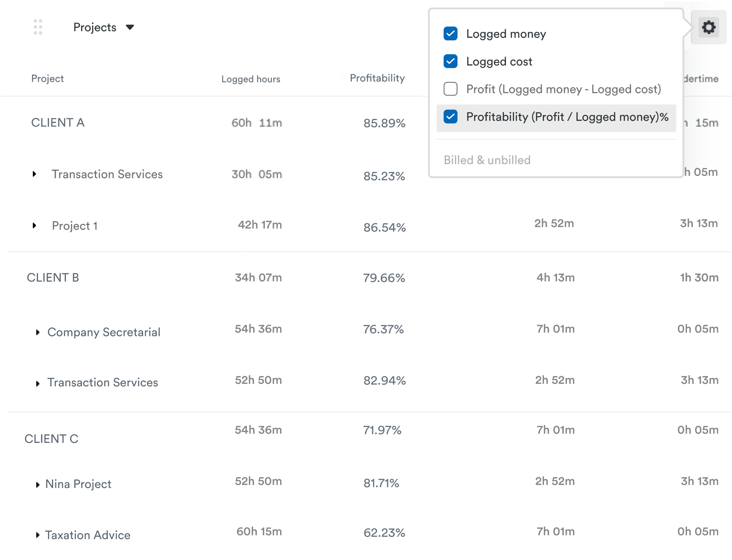
Task: Disable the Profitability percentage checkbox
Action: [x=450, y=117]
